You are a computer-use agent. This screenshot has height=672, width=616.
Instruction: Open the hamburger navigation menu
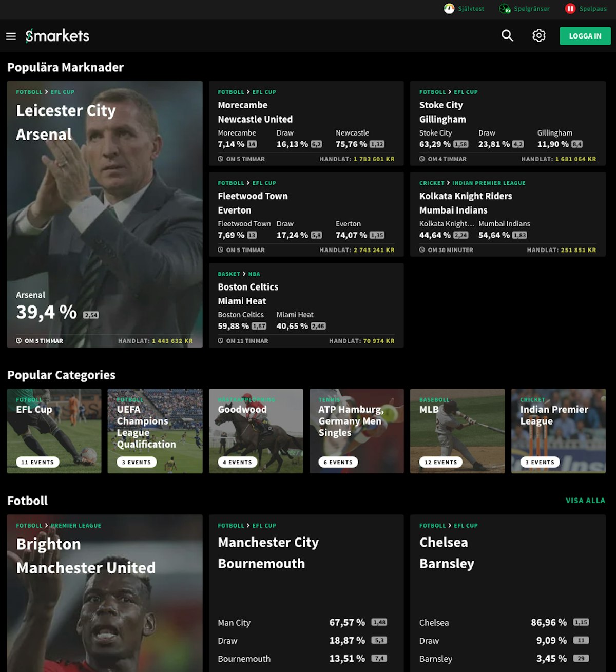(11, 36)
